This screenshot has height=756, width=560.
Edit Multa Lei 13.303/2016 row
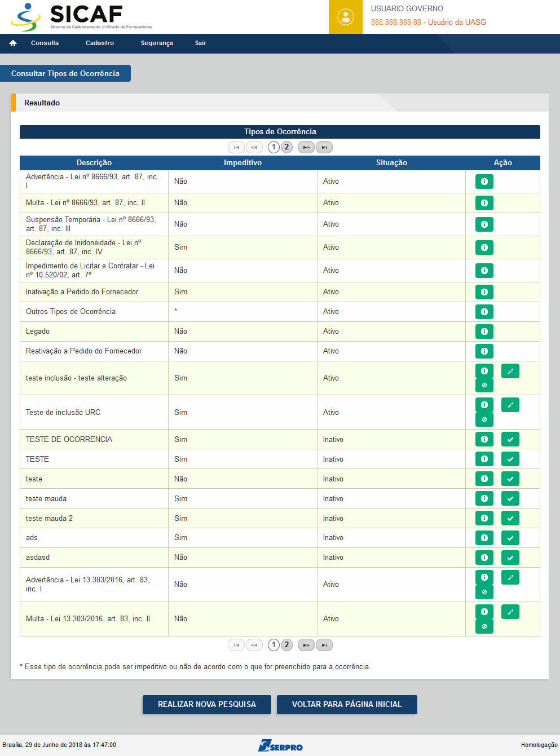(510, 612)
